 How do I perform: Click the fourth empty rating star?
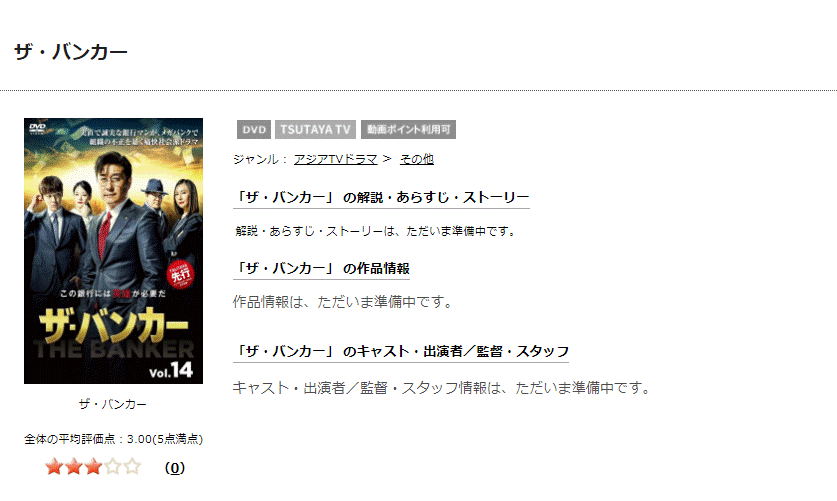(113, 467)
